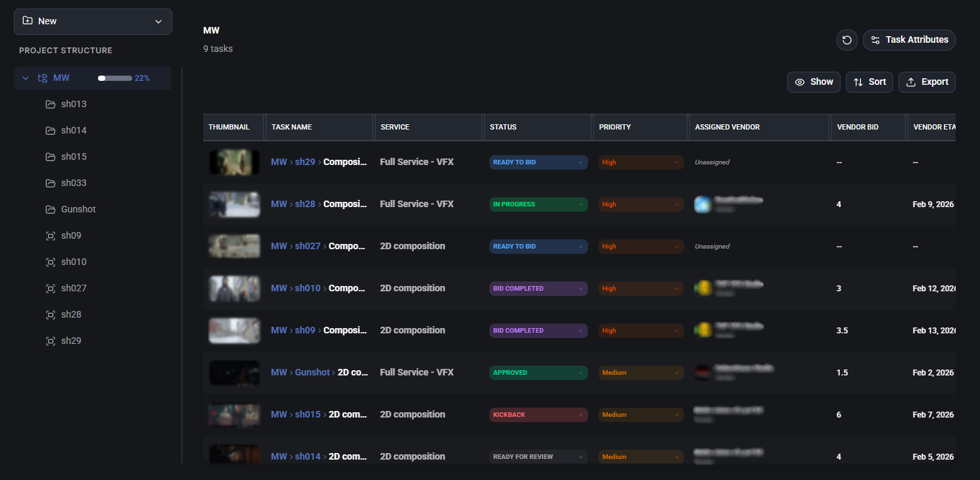Open Task Attributes panel
Viewport: 980px width, 480px height.
tap(909, 40)
